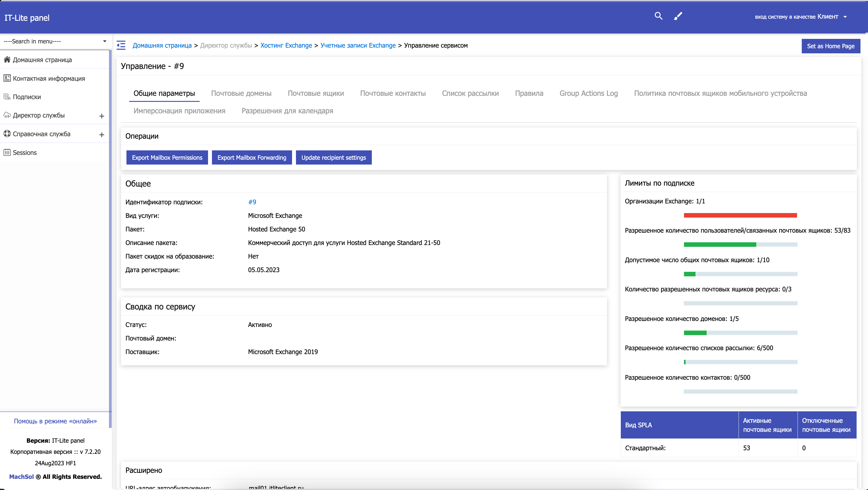Collapse sidebar using the menu toggle icon
This screenshot has width=868, height=490.
click(x=121, y=45)
